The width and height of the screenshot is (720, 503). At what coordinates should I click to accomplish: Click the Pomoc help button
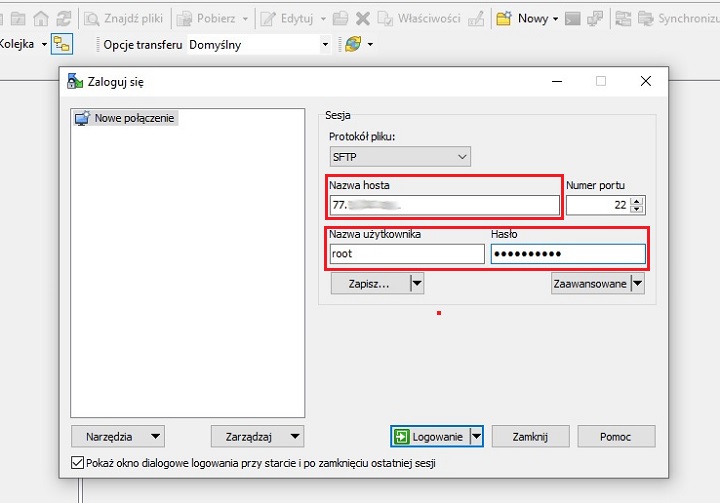(615, 436)
